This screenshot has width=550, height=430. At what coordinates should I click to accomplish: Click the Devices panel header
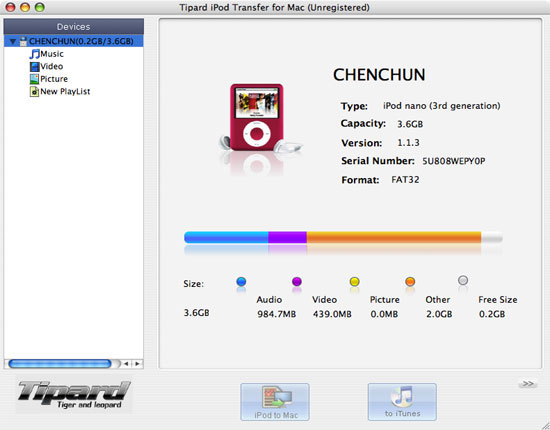(x=74, y=27)
